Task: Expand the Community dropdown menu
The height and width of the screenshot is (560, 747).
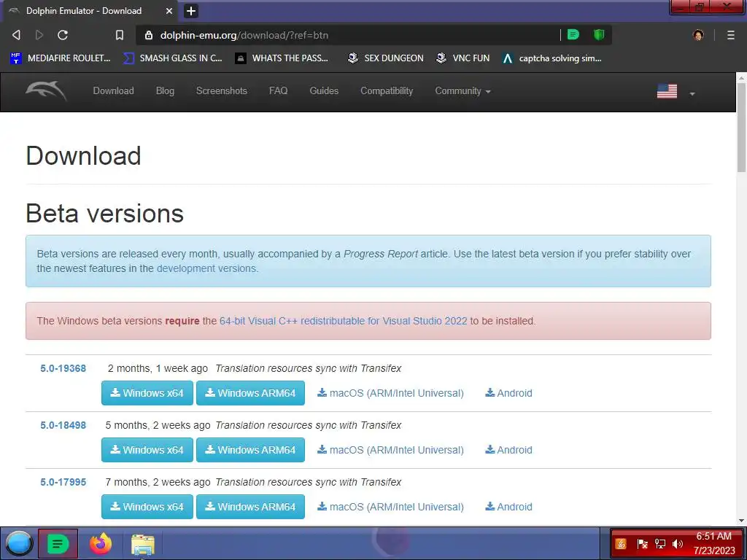Action: [462, 90]
